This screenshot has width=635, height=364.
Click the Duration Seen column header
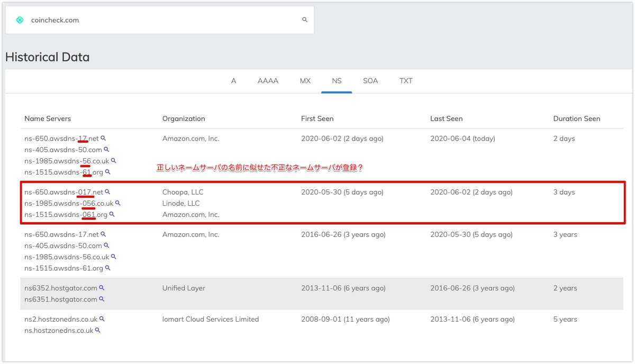(x=577, y=119)
